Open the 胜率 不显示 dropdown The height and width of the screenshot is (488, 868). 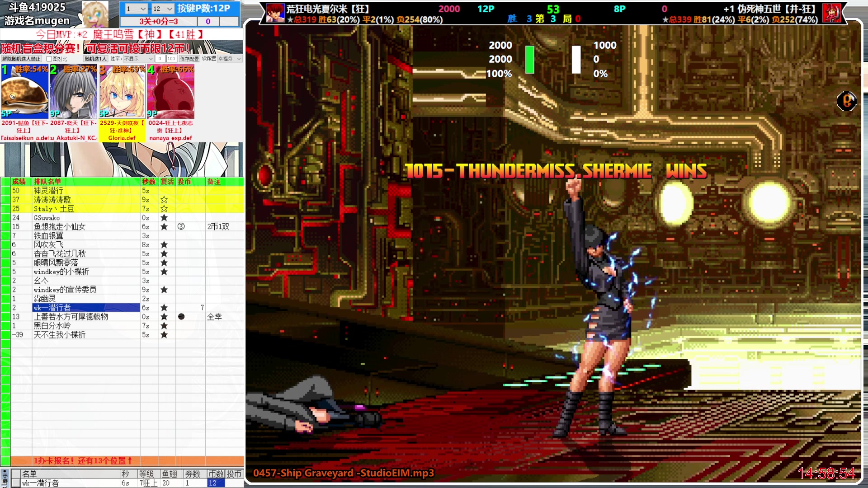(x=138, y=59)
